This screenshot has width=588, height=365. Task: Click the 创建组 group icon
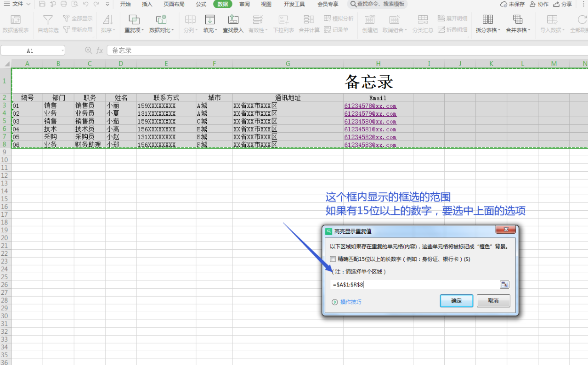(x=370, y=20)
